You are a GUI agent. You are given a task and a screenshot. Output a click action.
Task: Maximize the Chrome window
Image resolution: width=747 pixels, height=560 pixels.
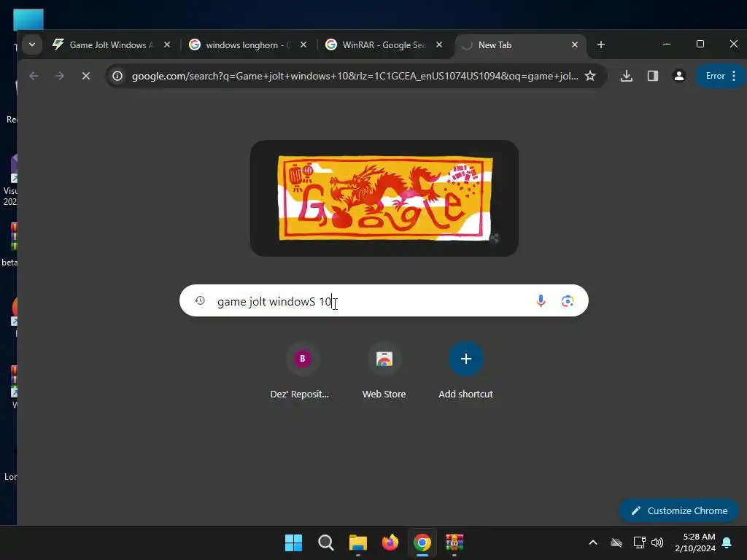coord(700,44)
